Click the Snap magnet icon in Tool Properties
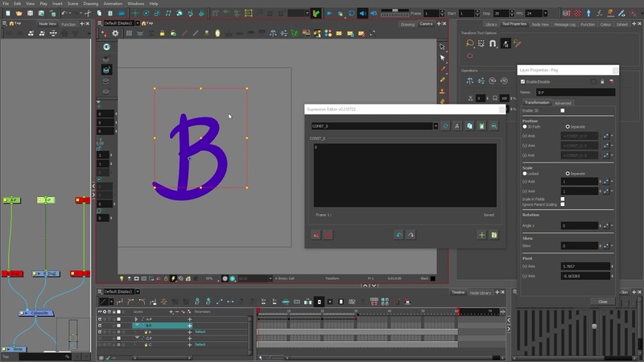Viewport: 644px width, 362px height. point(493,43)
